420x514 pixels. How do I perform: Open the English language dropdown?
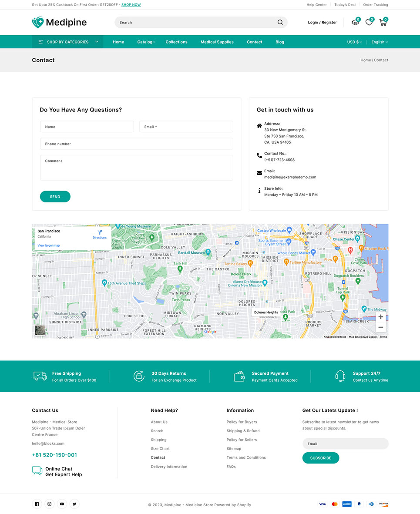click(x=380, y=42)
